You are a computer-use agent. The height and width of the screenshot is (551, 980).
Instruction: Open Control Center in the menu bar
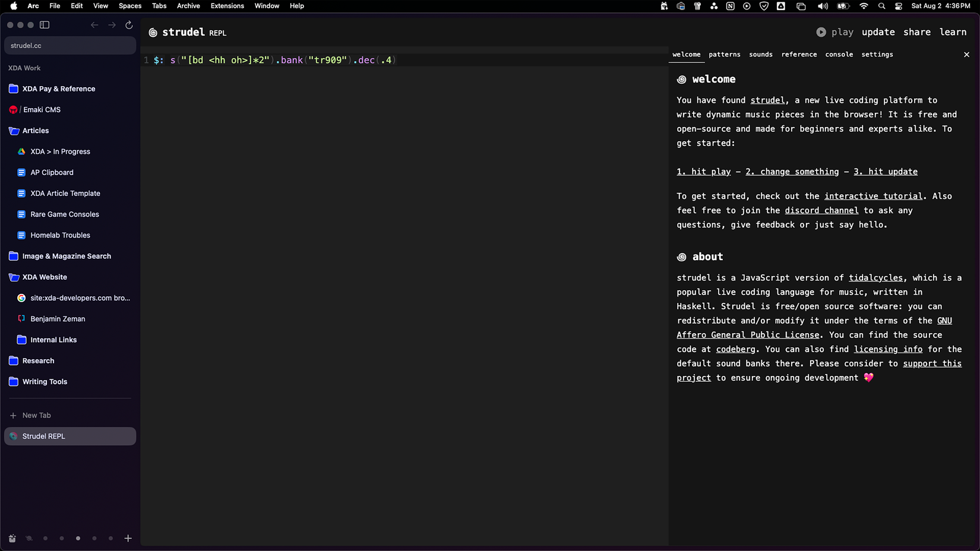[x=899, y=6]
